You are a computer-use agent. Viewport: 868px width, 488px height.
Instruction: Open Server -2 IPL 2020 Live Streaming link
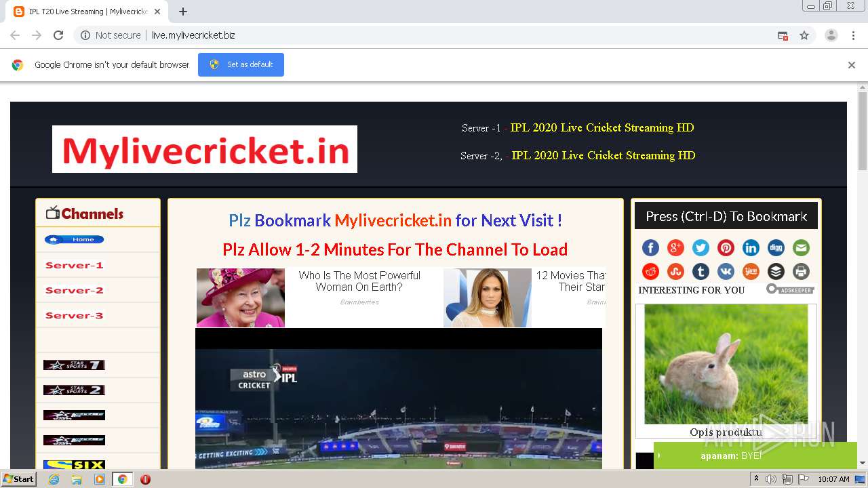point(604,155)
